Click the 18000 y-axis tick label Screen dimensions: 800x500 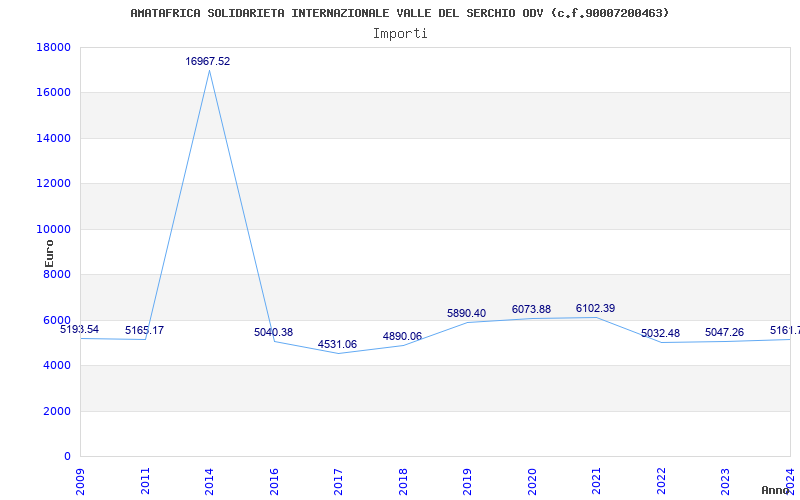tap(53, 48)
